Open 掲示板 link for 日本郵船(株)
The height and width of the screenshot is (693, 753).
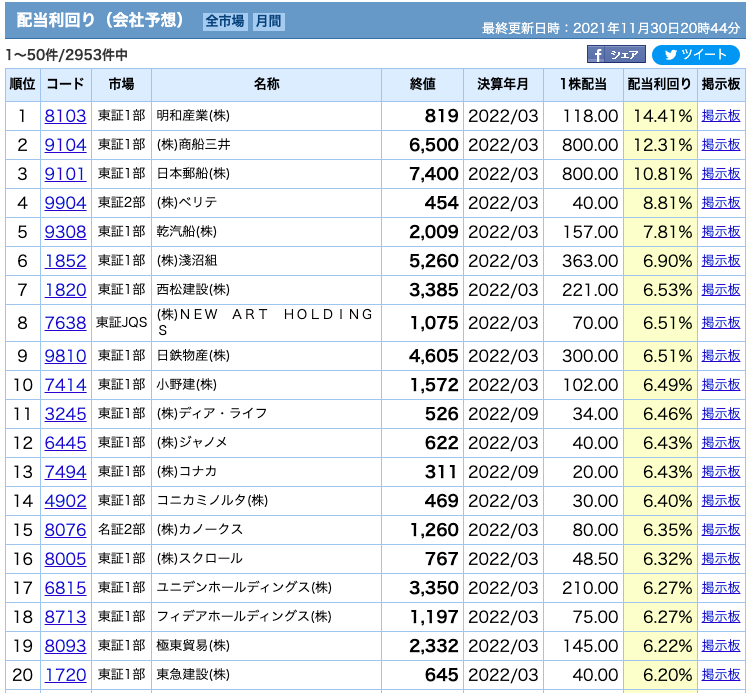pos(720,174)
